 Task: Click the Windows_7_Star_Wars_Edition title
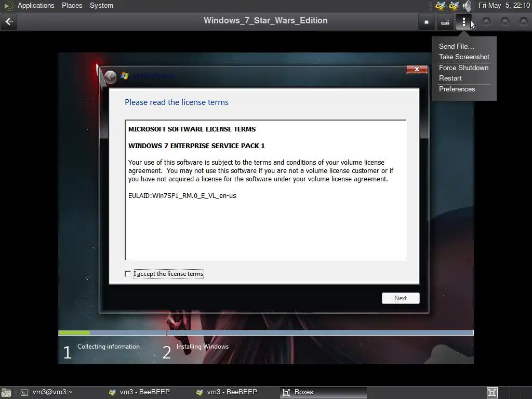pyautogui.click(x=265, y=21)
